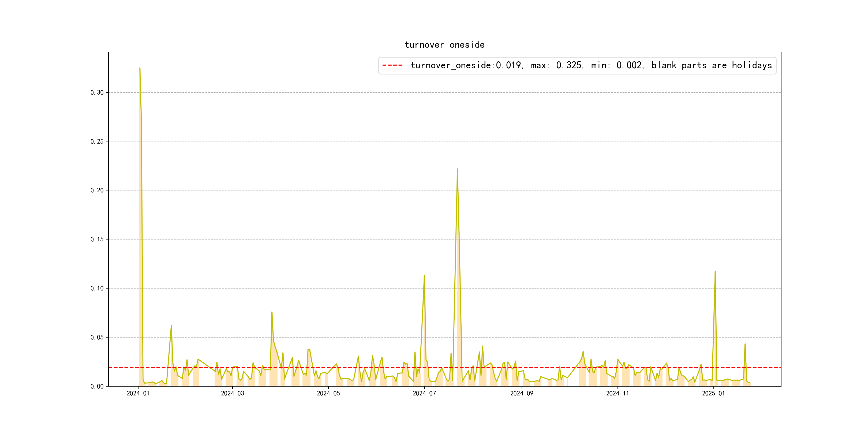Click the spike peak near 2024-07 end
Image resolution: width=868 pixels, height=434 pixels.
(457, 170)
